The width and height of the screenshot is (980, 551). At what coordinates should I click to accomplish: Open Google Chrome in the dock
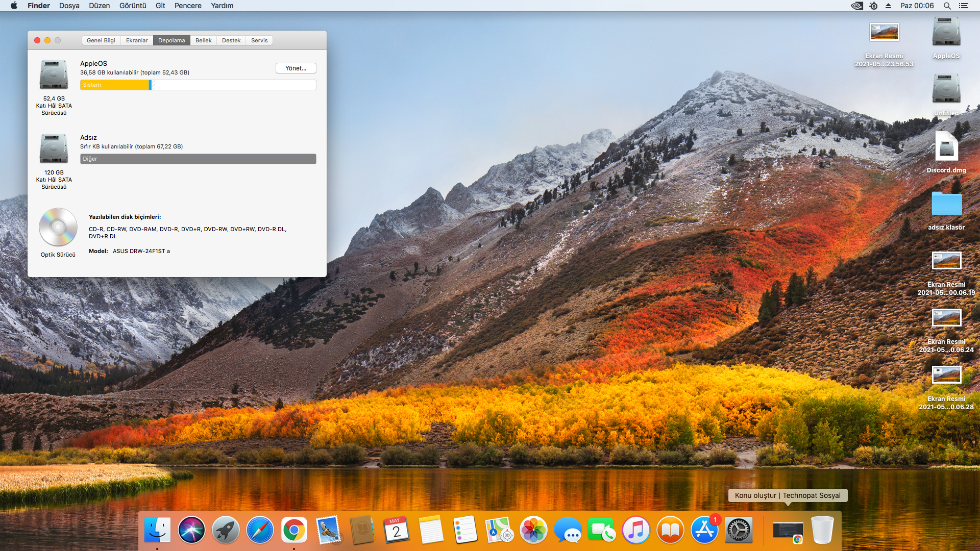pyautogui.click(x=294, y=530)
